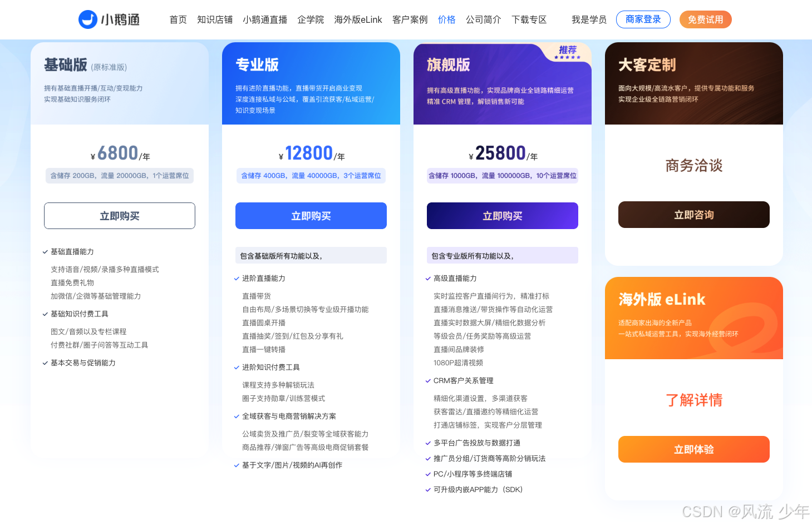Click the checkmark beside 基础知识付费工具
Image resolution: width=812 pixels, height=526 pixels.
coord(45,314)
